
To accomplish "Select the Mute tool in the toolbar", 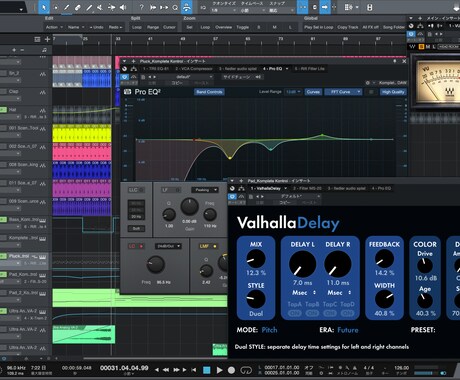I will pos(100,7).
